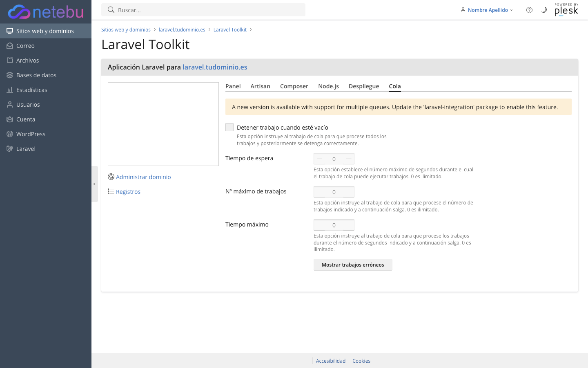This screenshot has width=588, height=368.
Task: Open Bases de datos in the sidebar
Action: point(46,75)
